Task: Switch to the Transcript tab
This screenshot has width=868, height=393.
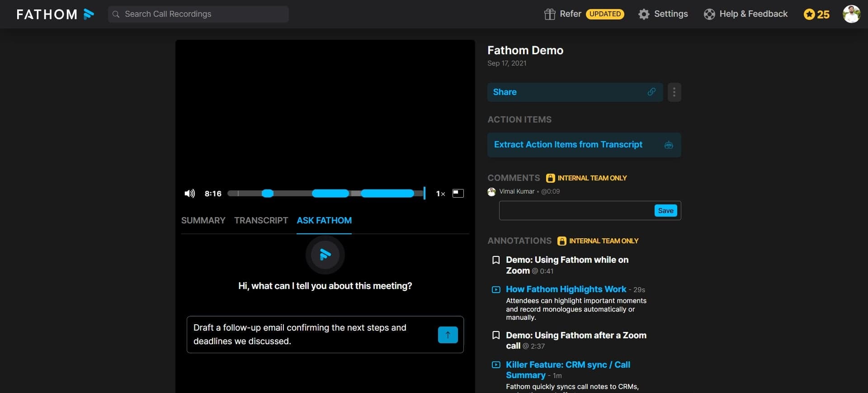Action: [x=261, y=220]
